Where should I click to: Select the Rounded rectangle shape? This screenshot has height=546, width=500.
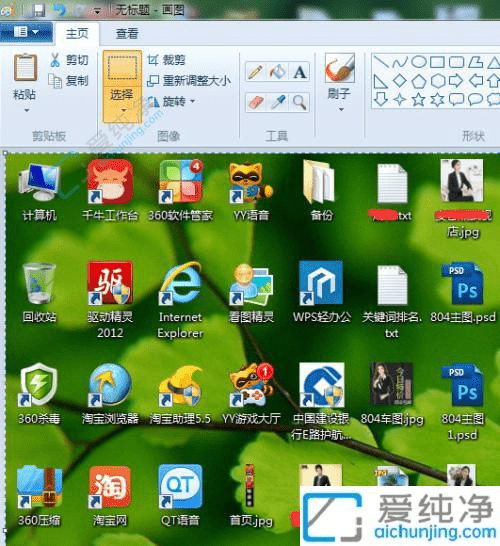(456, 62)
